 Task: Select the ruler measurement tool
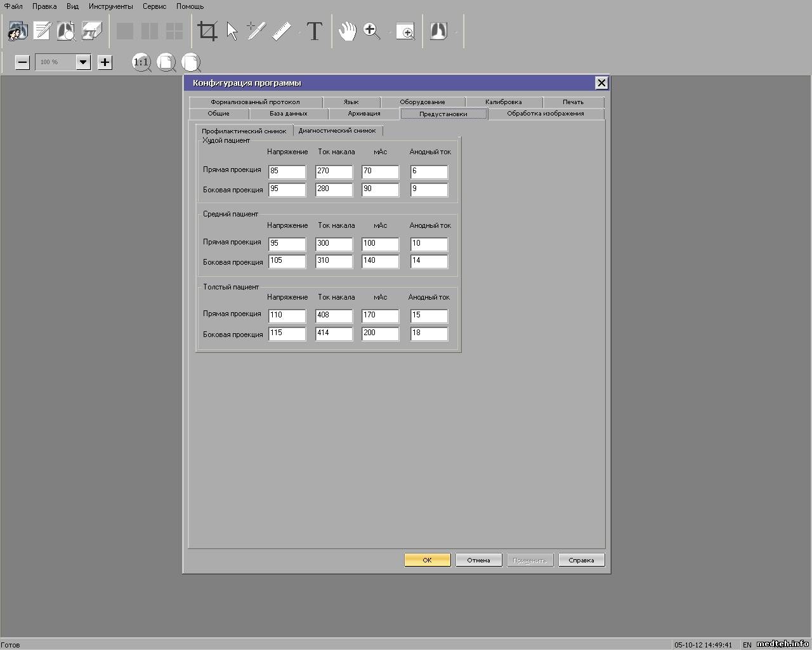pyautogui.click(x=282, y=31)
